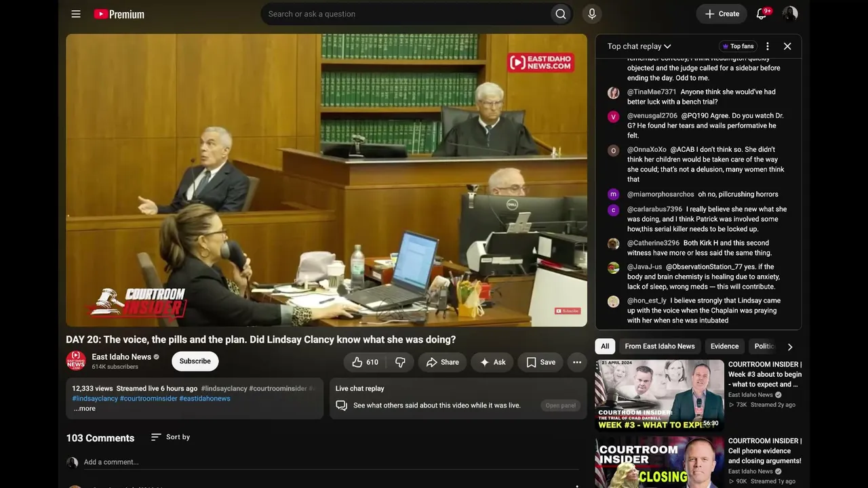Select From East Idaho News chip

[x=660, y=346]
